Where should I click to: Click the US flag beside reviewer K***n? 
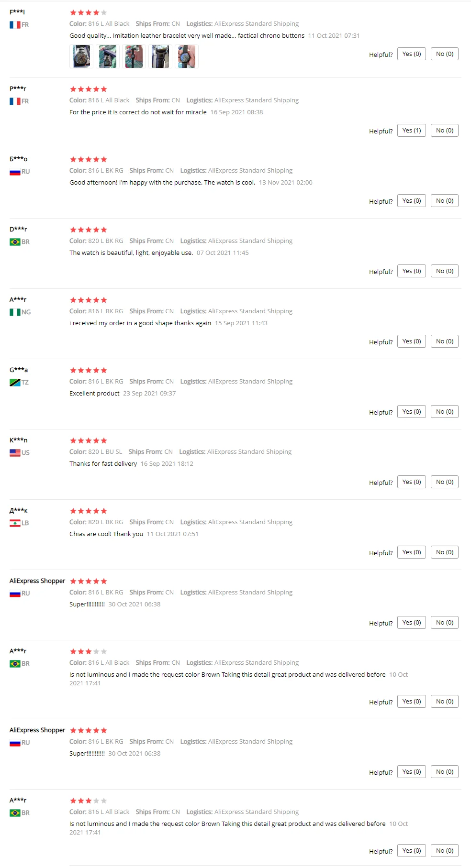(x=15, y=453)
